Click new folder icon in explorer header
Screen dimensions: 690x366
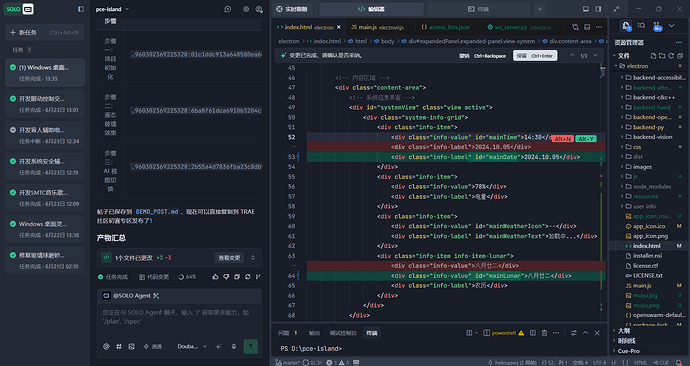click(662, 56)
